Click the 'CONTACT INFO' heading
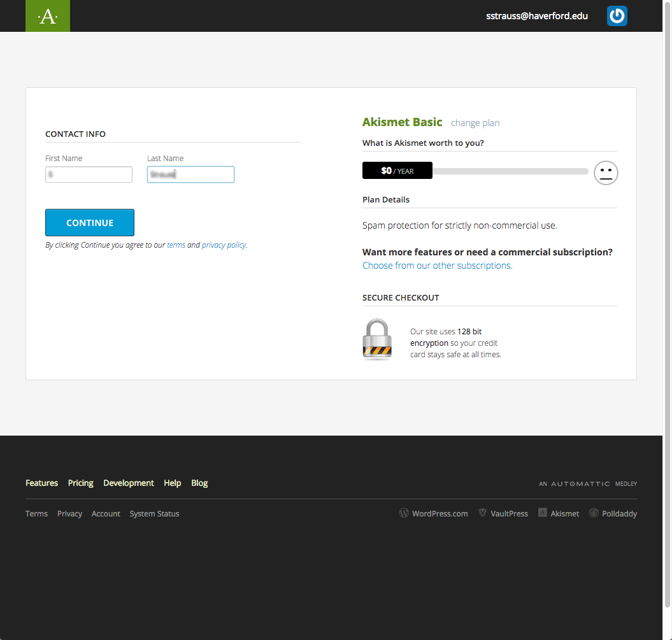The image size is (672, 640). pos(75,134)
